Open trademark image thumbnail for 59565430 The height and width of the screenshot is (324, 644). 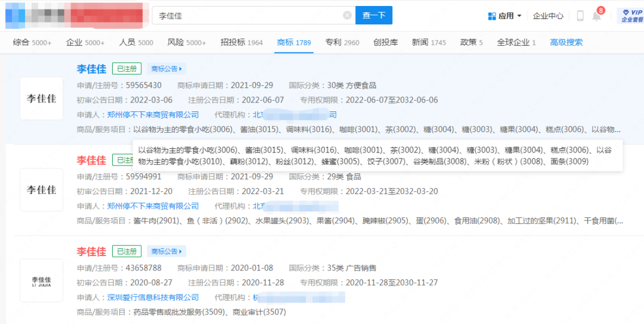point(42,98)
